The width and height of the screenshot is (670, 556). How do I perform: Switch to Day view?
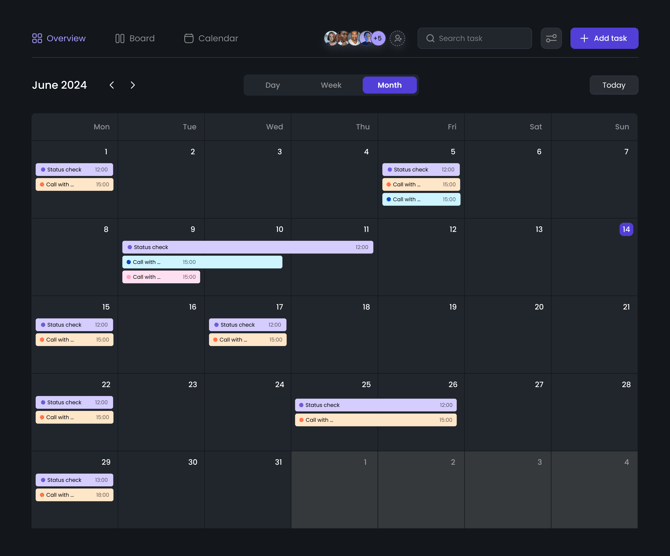tap(272, 85)
